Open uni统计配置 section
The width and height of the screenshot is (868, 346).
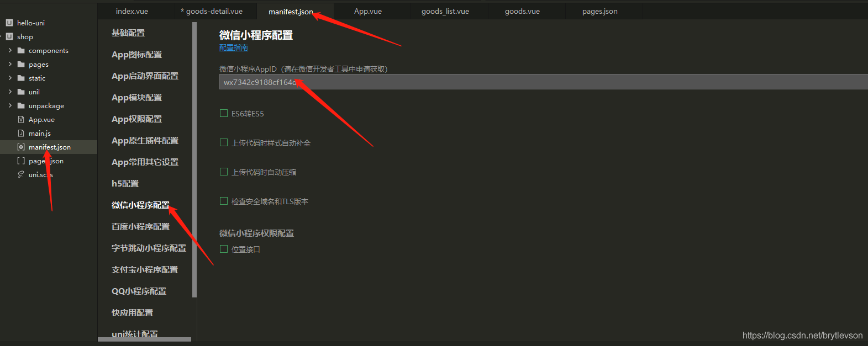tap(135, 334)
